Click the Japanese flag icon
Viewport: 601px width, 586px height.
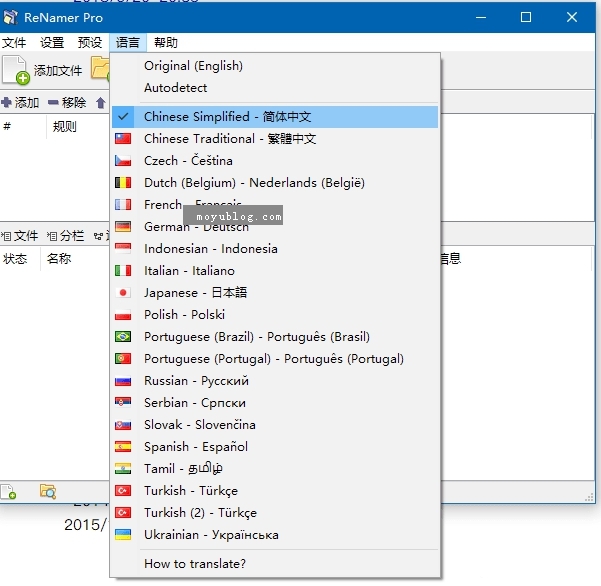(x=123, y=293)
